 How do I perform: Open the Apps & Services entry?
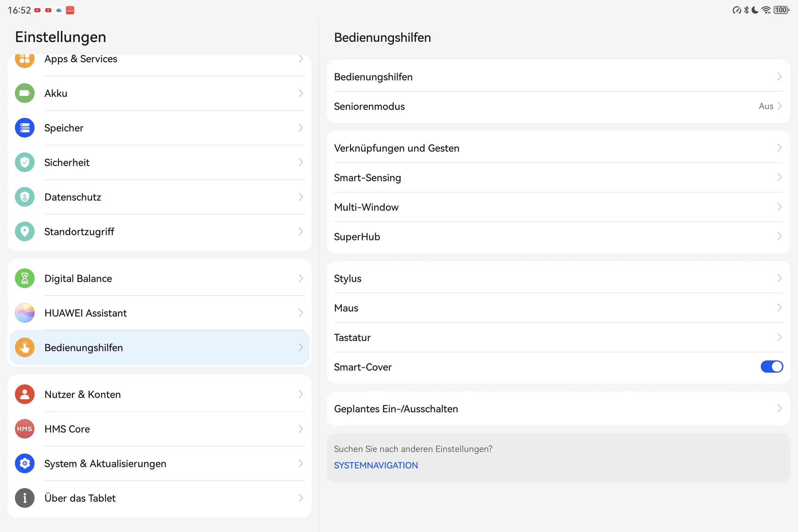click(x=160, y=65)
